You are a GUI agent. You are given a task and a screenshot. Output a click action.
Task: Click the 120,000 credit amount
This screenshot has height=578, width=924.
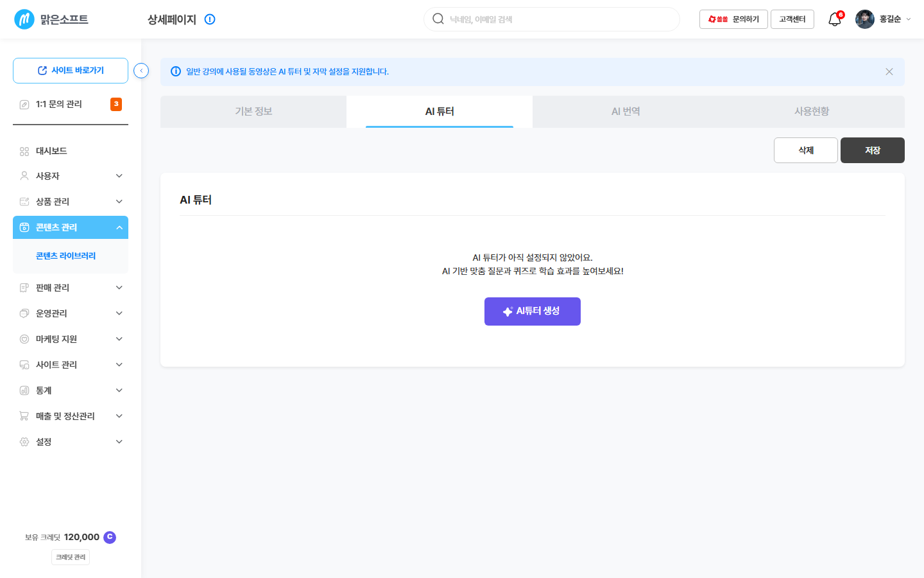81,537
